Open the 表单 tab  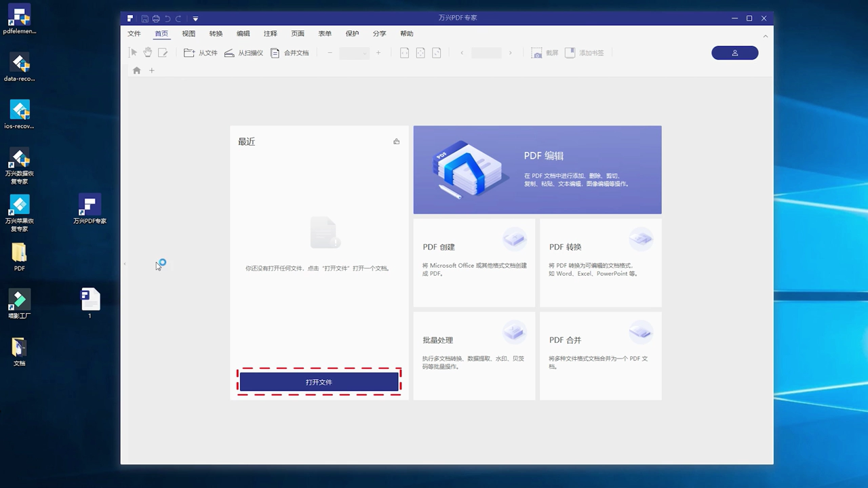(325, 34)
